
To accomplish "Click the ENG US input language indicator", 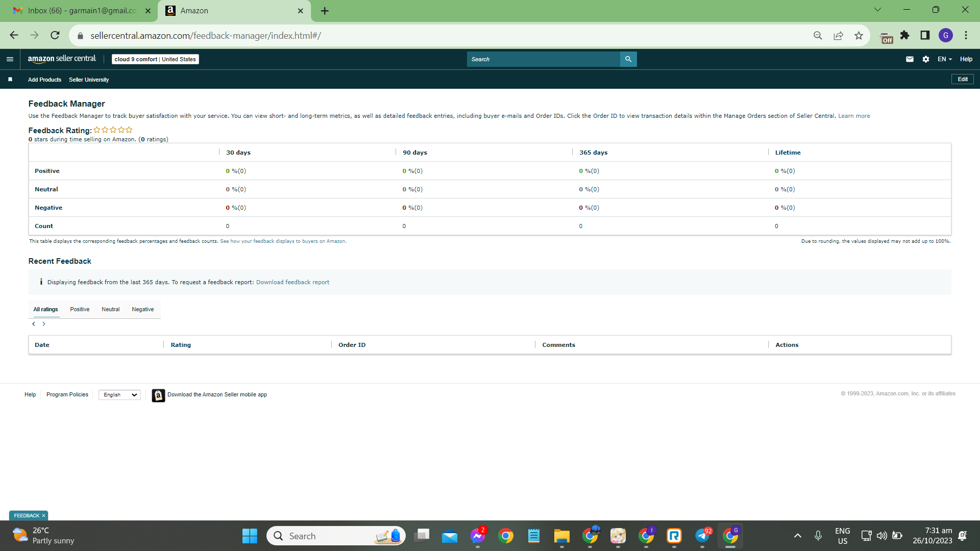I will pyautogui.click(x=842, y=536).
